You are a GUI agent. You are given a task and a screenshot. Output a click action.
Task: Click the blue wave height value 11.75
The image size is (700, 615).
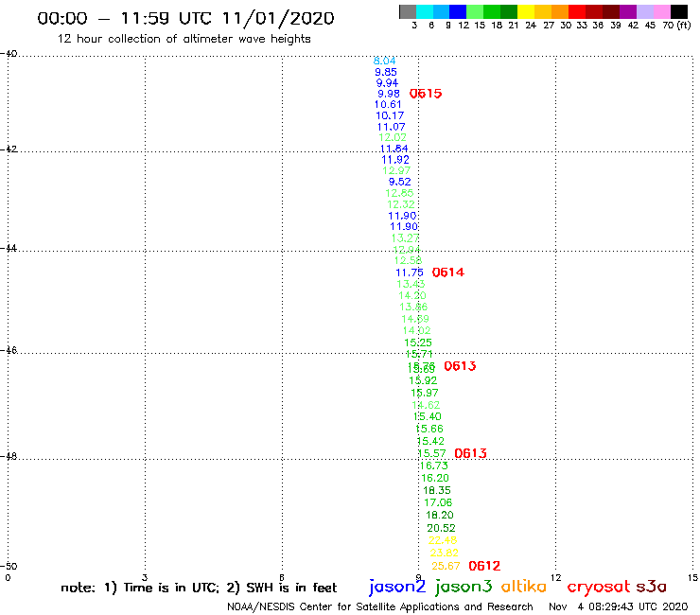410,272
